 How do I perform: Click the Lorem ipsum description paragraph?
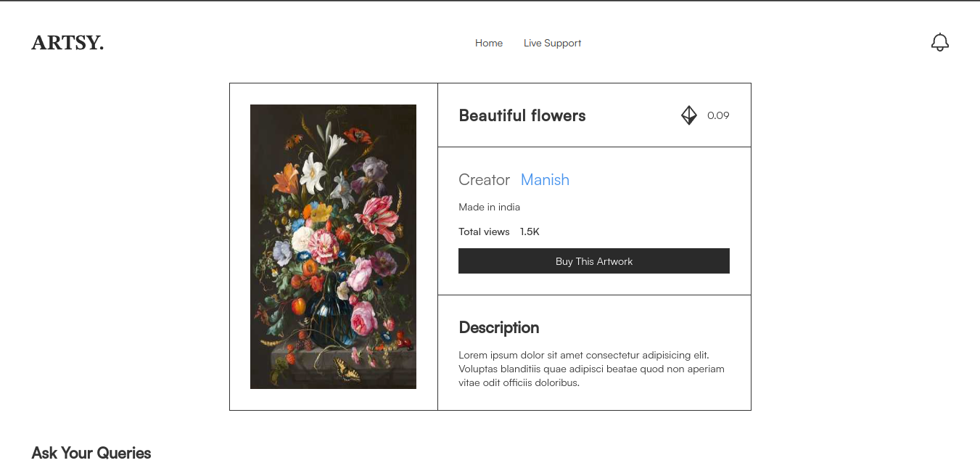coord(591,369)
